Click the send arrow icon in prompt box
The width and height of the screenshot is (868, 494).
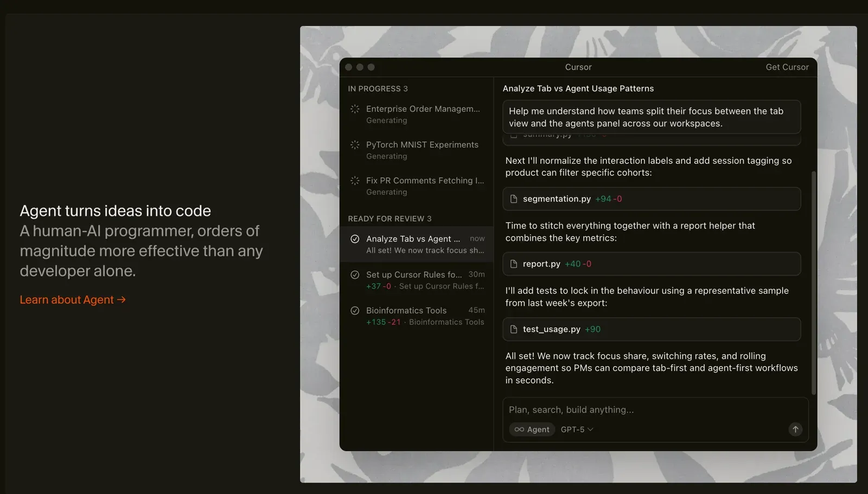(795, 429)
